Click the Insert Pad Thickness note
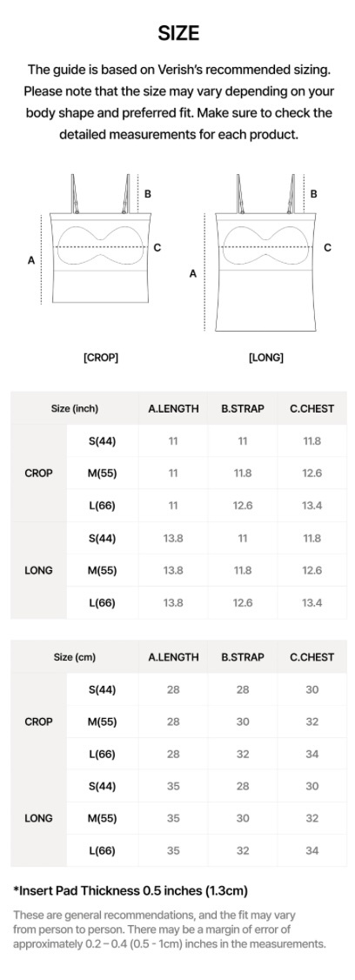 131,890
